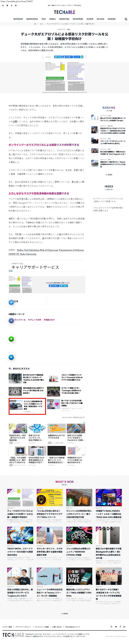Open プライバシーポリシー footer link
The image size is (129, 644).
(23, 627)
